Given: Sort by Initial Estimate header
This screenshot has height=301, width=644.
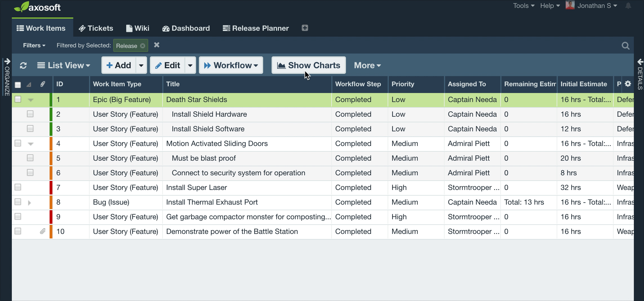Looking at the screenshot, I should [585, 84].
